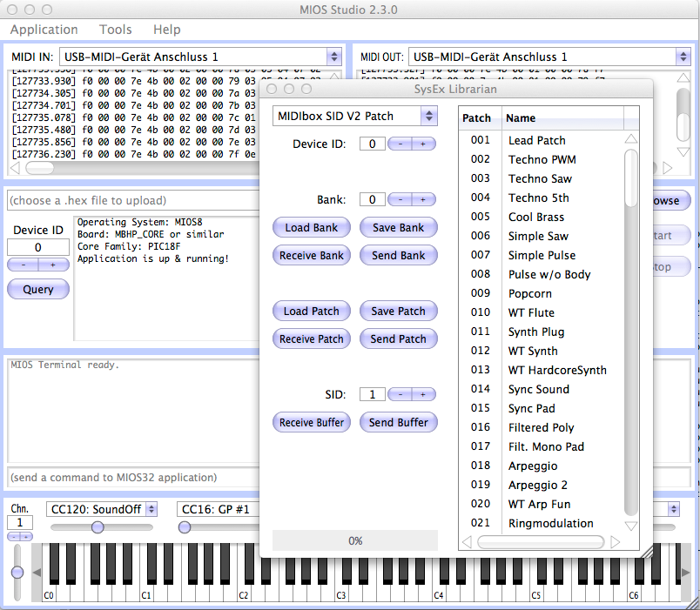Click the patch list scroll down arrow
The height and width of the screenshot is (610, 700).
[x=631, y=526]
